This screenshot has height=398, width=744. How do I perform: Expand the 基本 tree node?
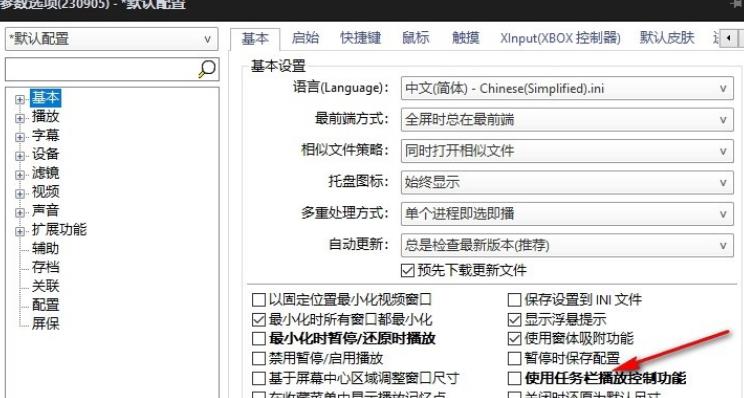(x=20, y=100)
